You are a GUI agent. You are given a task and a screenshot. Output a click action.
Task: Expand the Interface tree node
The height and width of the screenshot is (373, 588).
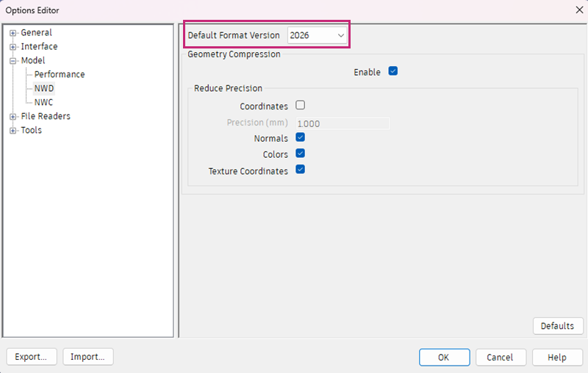tap(12, 47)
